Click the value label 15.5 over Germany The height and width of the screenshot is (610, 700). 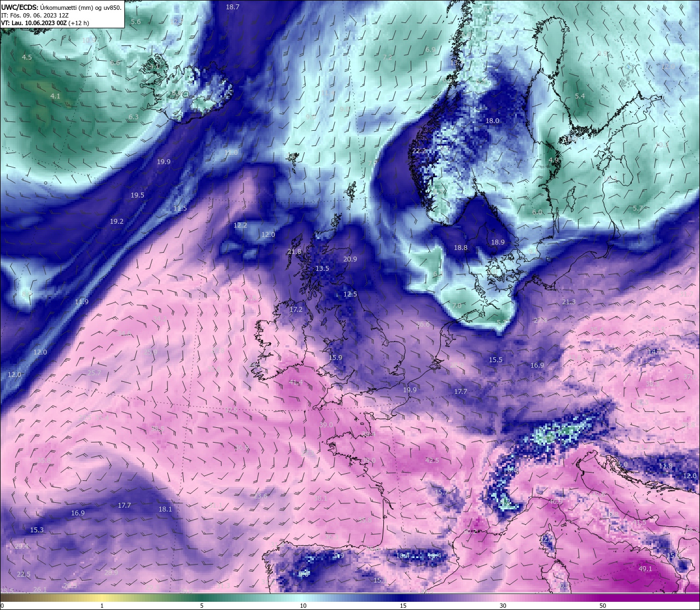pos(495,360)
